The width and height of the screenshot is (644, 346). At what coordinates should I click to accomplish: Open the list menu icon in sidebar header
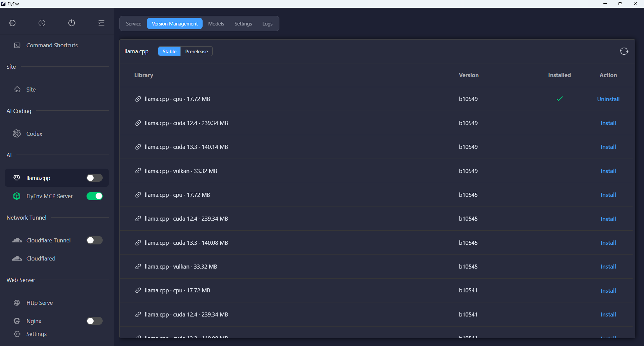[101, 23]
